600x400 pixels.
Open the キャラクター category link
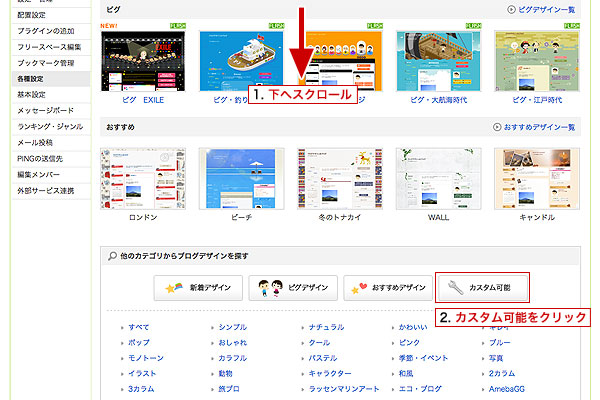click(x=330, y=373)
